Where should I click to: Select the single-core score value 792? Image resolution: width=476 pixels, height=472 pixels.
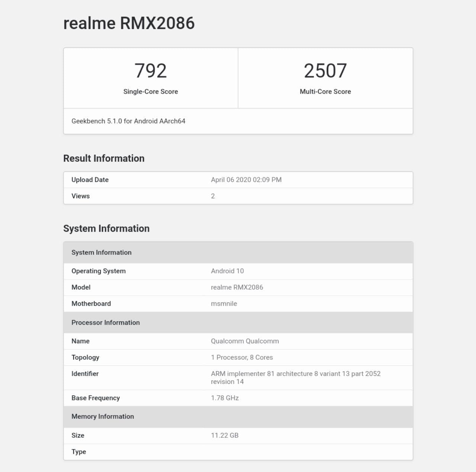[151, 71]
